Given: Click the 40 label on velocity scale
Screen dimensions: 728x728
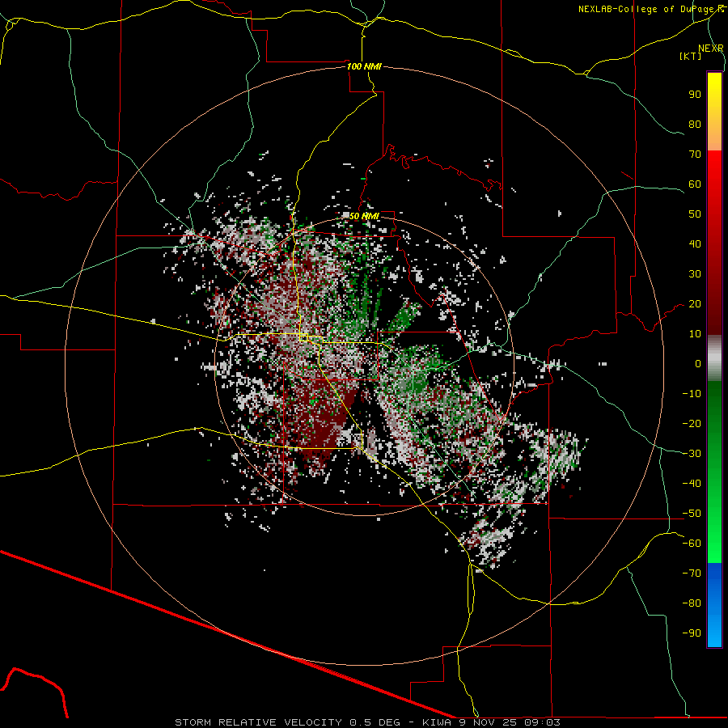Looking at the screenshot, I should point(695,243).
